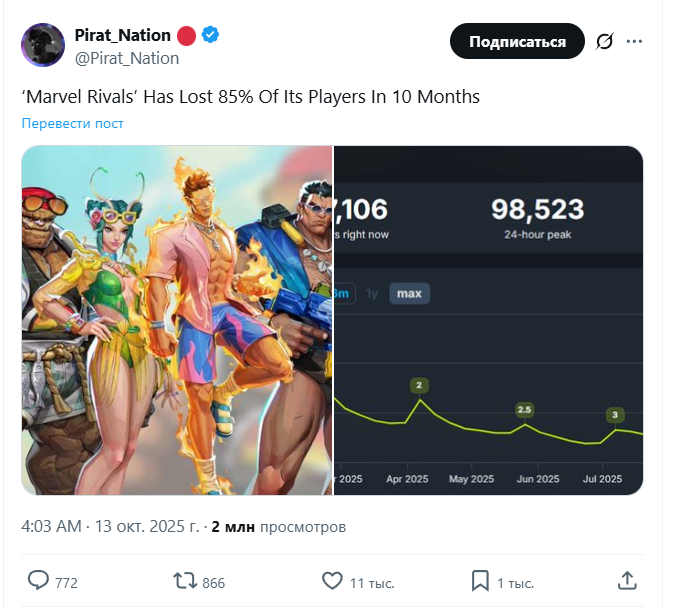Click Перевести пост translate link
The width and height of the screenshot is (676, 608).
73,123
